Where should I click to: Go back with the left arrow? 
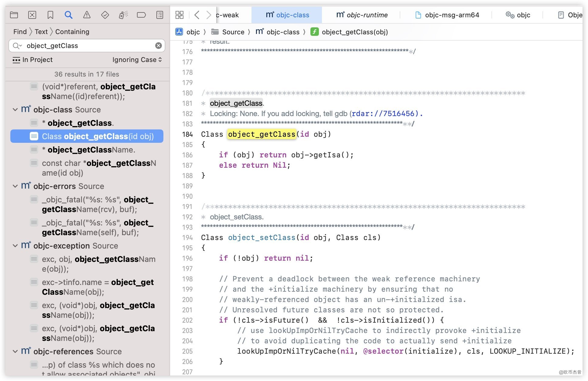pos(197,15)
